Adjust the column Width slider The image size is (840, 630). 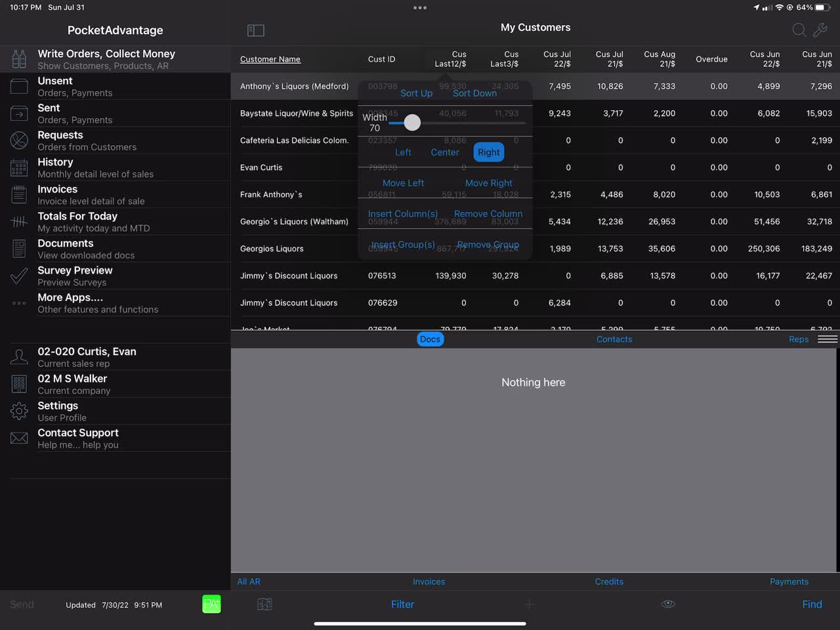(x=412, y=122)
